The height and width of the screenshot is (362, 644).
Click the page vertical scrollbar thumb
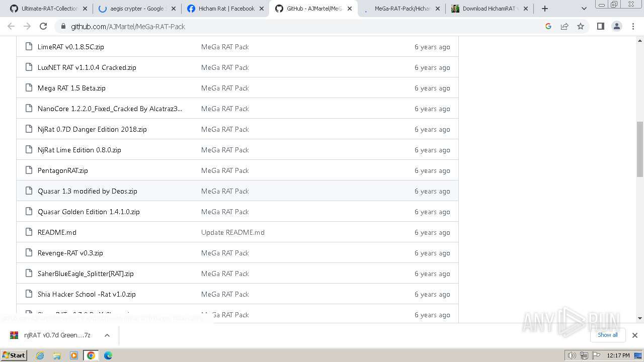tap(640, 149)
